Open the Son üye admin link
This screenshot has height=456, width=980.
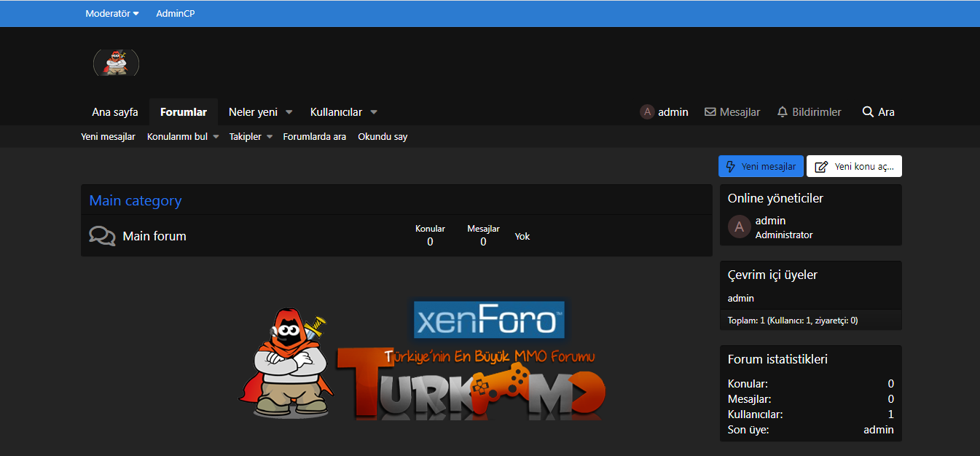[x=879, y=430]
